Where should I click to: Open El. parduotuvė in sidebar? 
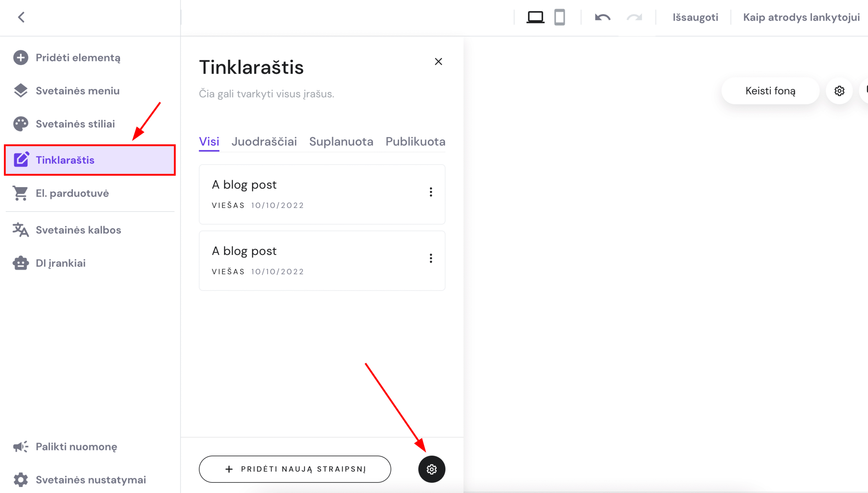[x=72, y=193]
